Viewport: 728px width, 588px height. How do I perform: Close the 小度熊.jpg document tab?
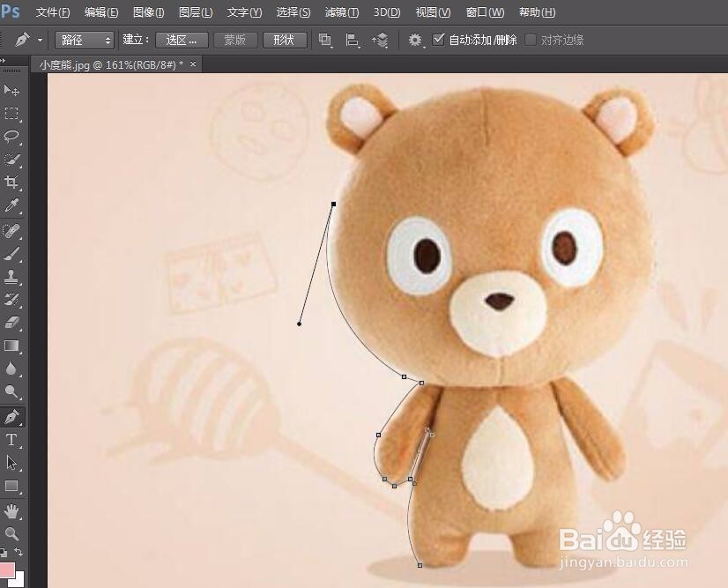(193, 64)
